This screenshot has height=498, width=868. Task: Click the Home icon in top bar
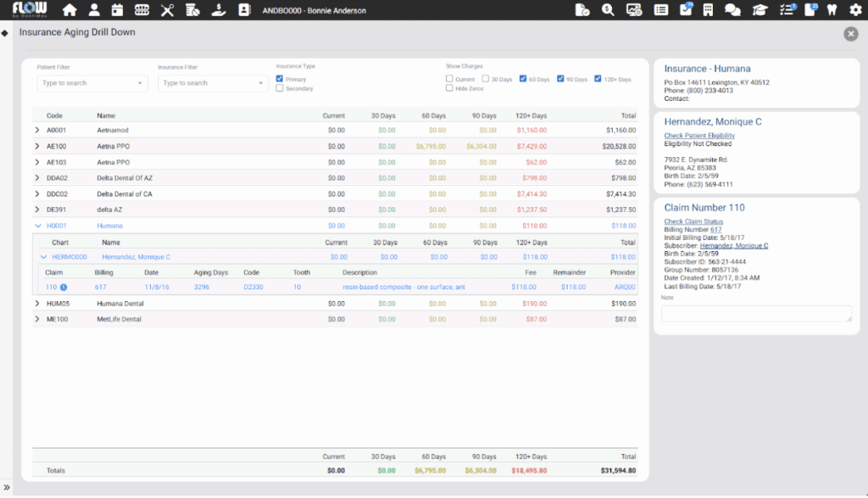coord(70,10)
